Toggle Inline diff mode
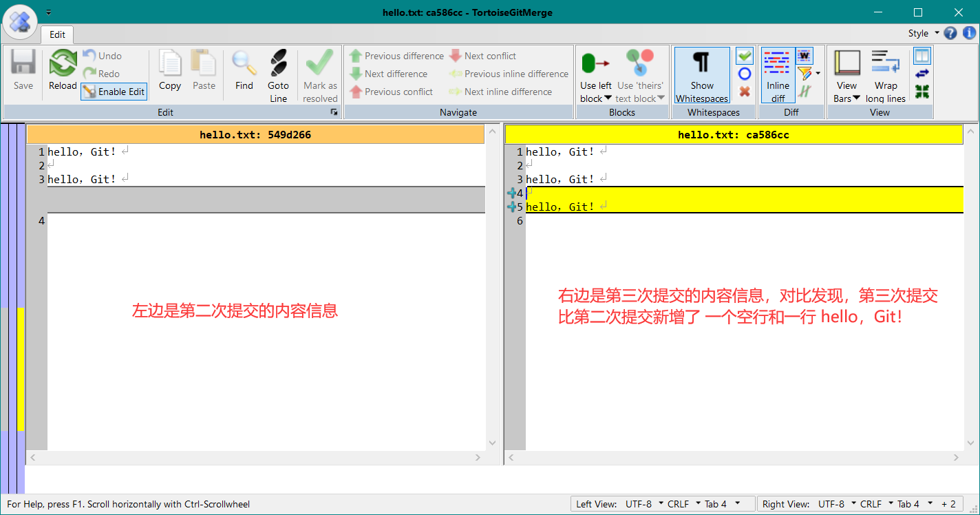This screenshot has width=980, height=515. pyautogui.click(x=778, y=76)
